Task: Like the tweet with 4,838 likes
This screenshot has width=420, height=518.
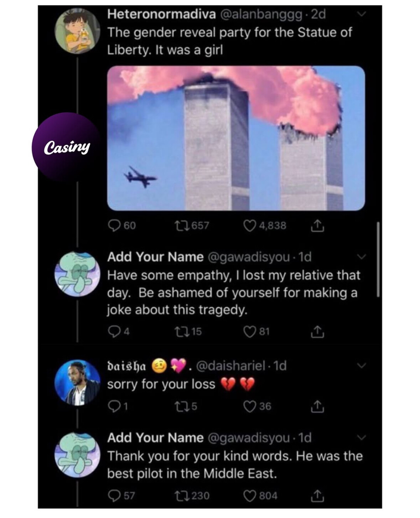Action: 265,226
